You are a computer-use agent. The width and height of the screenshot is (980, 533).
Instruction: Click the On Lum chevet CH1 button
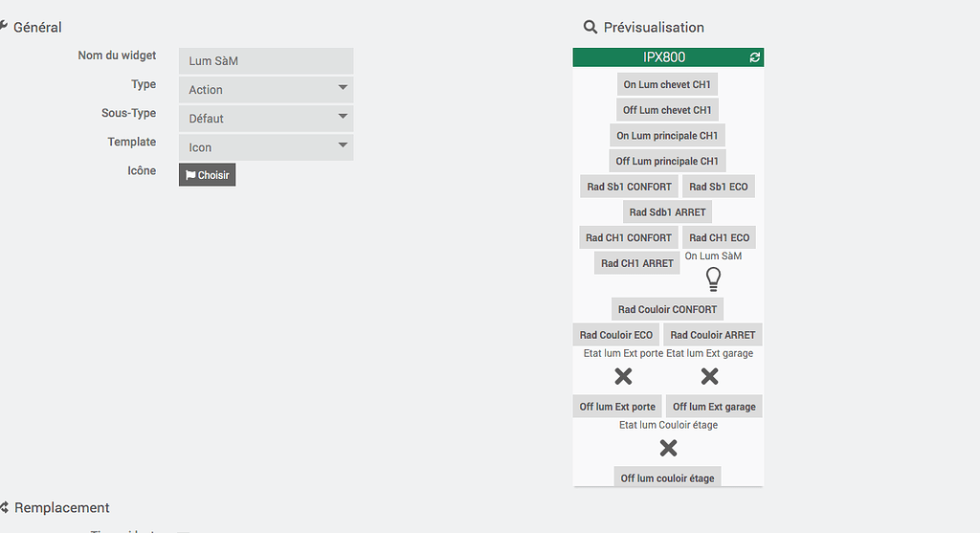[667, 84]
